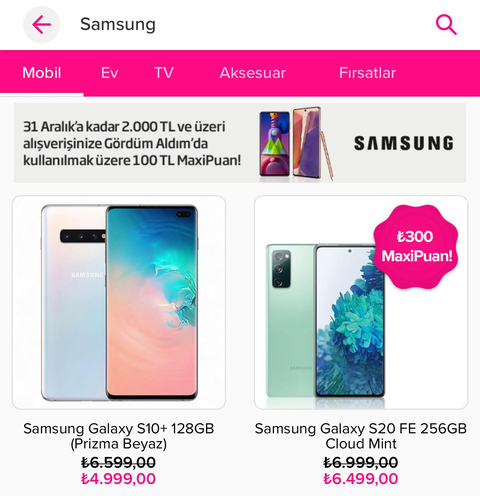Switch to the Ev tab

(x=109, y=73)
